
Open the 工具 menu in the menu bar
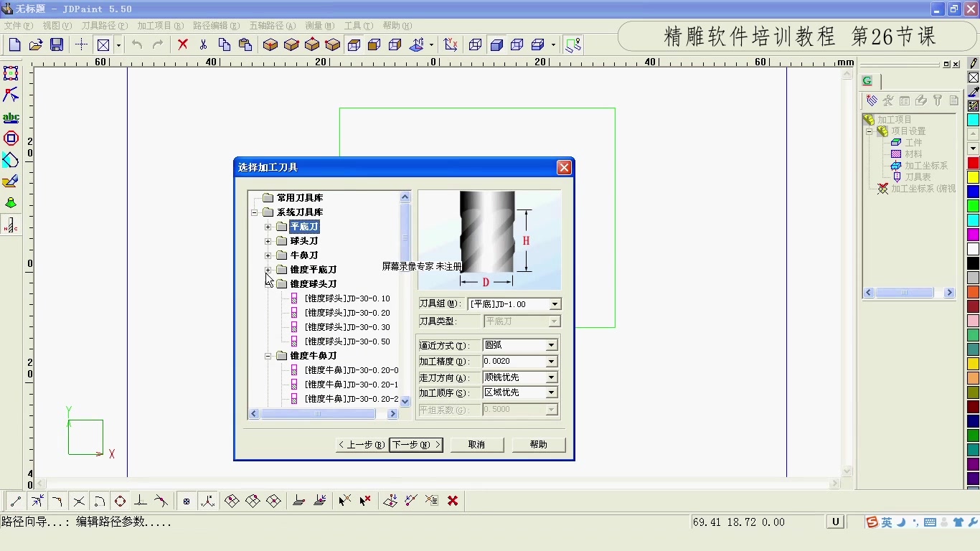click(x=357, y=25)
